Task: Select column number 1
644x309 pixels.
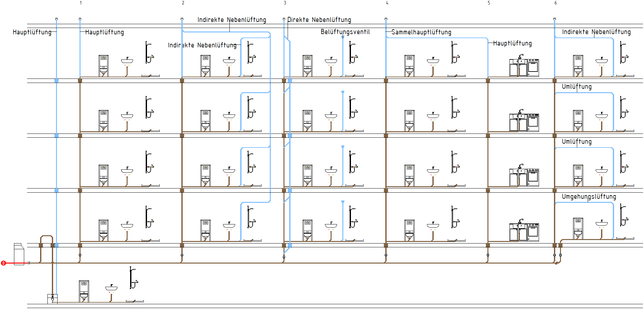Action: coord(81,3)
